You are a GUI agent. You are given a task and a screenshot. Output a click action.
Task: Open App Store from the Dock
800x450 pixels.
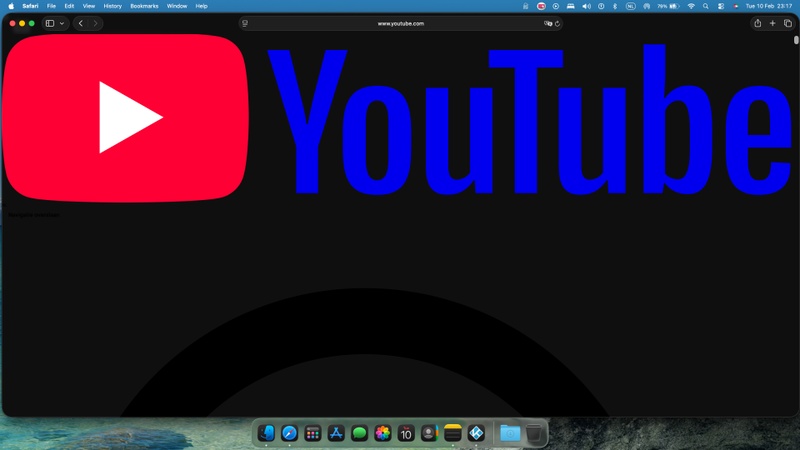pyautogui.click(x=336, y=433)
